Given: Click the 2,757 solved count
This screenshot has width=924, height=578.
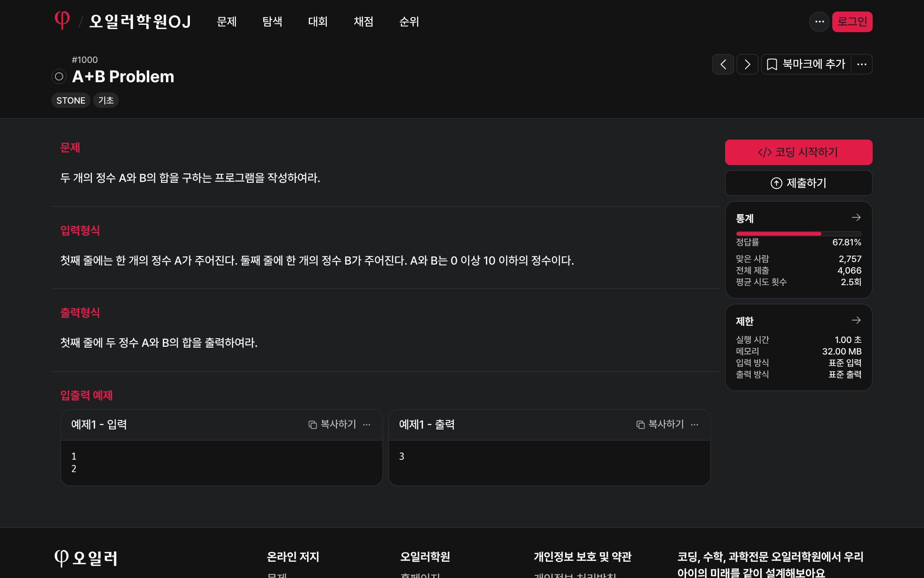Looking at the screenshot, I should click(850, 259).
